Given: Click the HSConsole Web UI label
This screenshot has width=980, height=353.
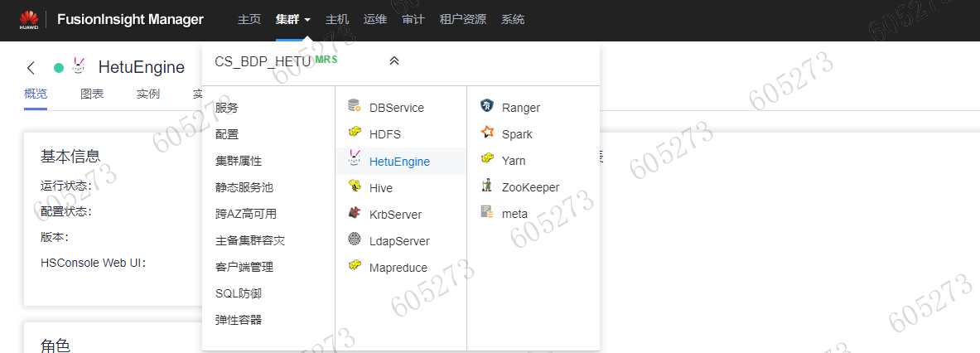Looking at the screenshot, I should coord(93,263).
